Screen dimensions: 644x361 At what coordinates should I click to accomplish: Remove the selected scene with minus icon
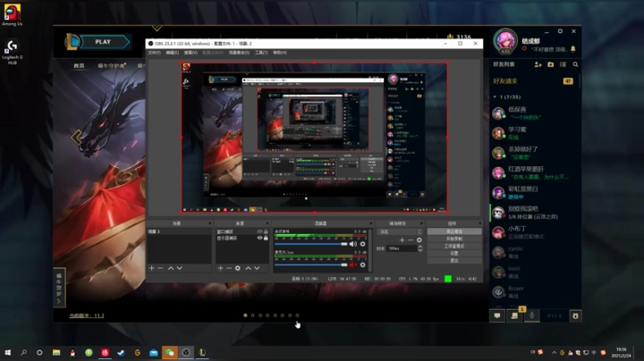point(161,268)
